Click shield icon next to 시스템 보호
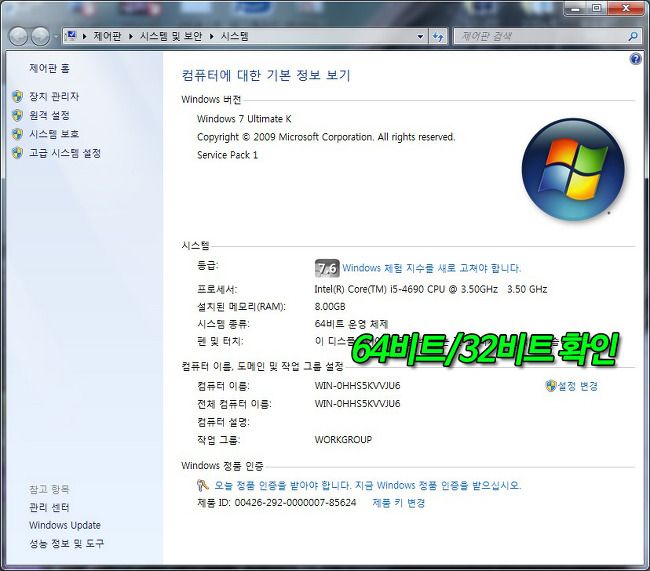650x571 pixels. coord(17,134)
